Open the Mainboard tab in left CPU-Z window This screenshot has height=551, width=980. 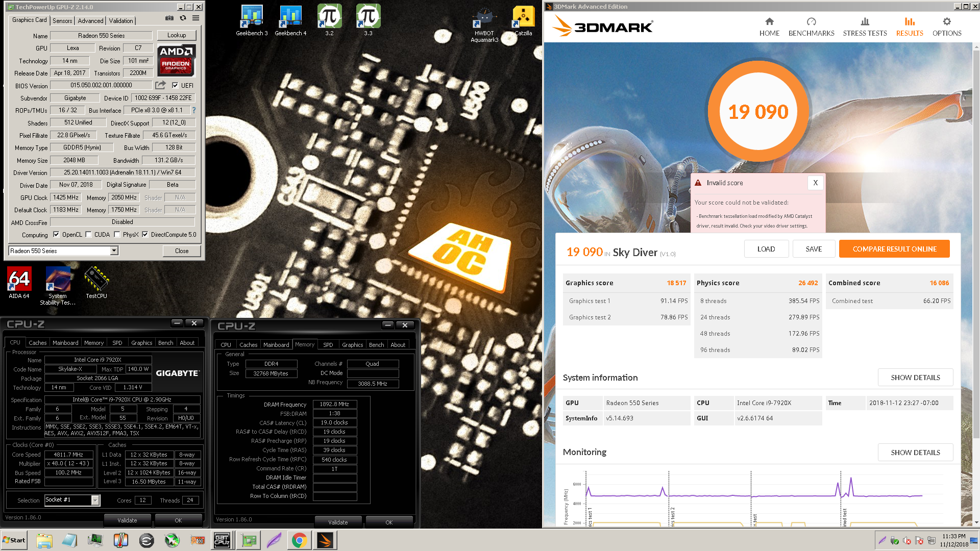pos(65,343)
